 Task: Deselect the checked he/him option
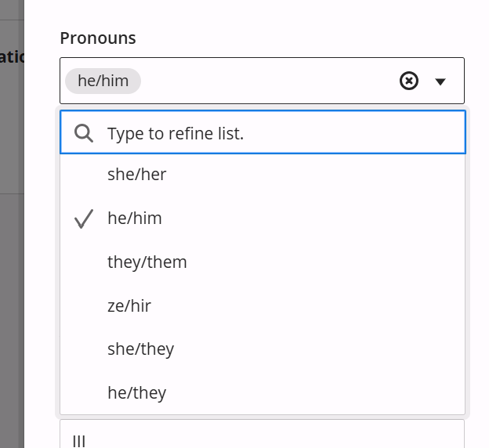pyautogui.click(x=263, y=219)
